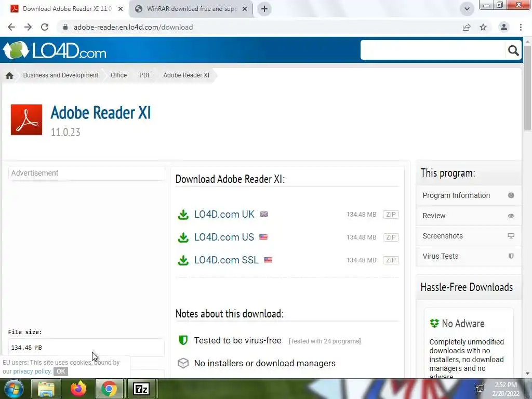The image size is (532, 399).
Task: Click the network tray icon
Action: 480,389
